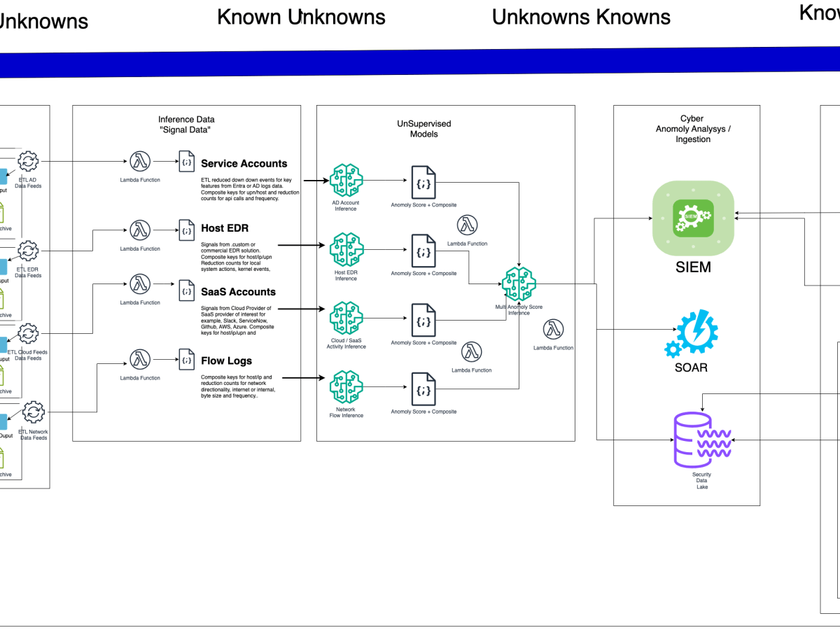Select the Lambda Function icon beside Service Accounts
Screen dimensions: 840x630
point(141,160)
